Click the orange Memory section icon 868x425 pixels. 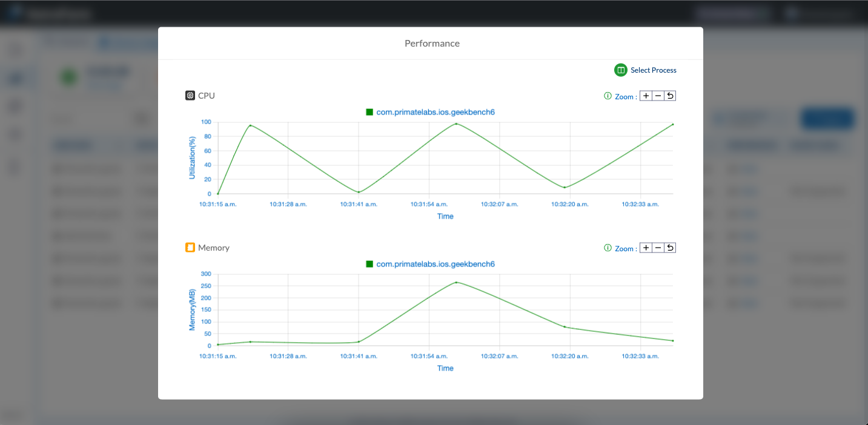tap(190, 248)
